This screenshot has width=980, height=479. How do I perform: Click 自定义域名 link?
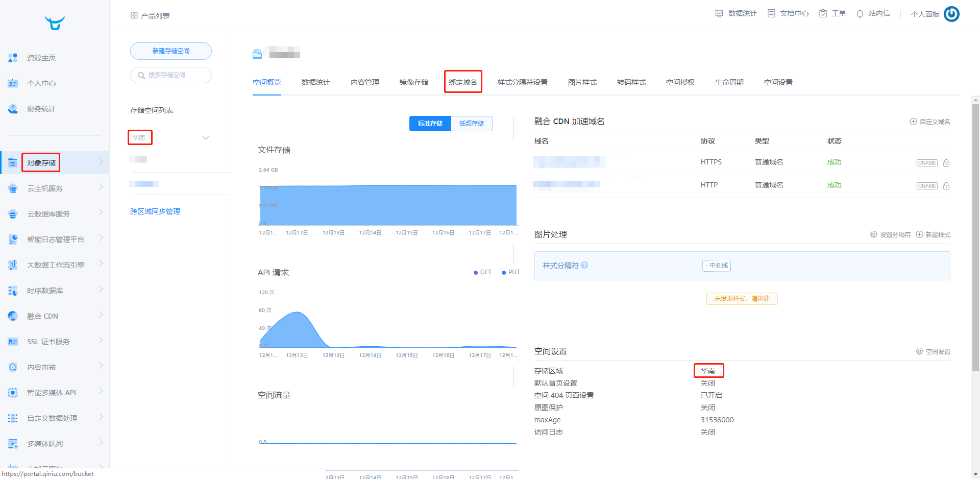coord(930,122)
